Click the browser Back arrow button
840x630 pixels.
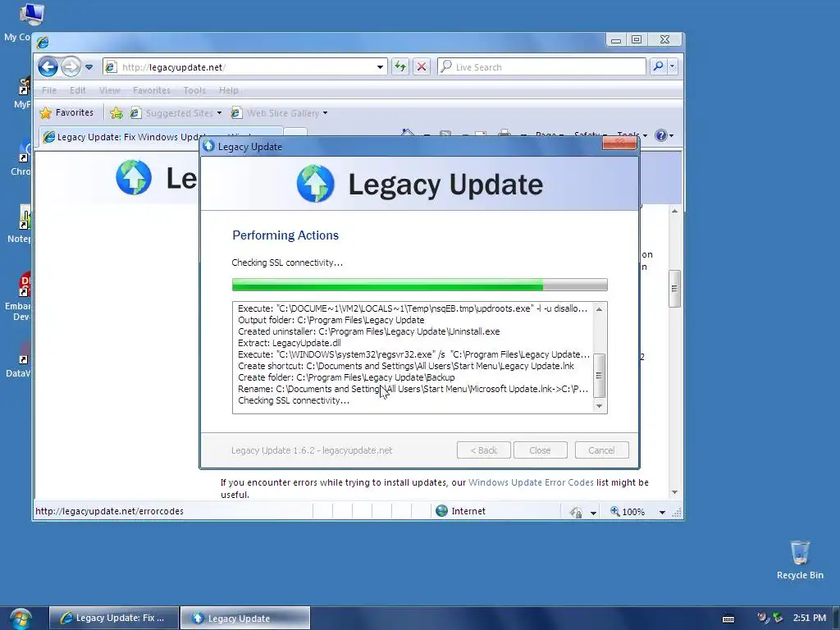[x=48, y=67]
